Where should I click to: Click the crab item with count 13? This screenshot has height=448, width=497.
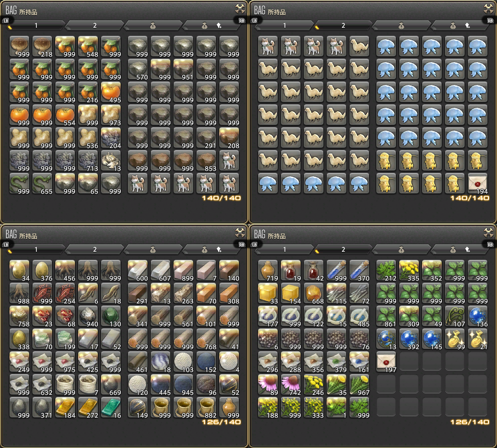point(111,160)
